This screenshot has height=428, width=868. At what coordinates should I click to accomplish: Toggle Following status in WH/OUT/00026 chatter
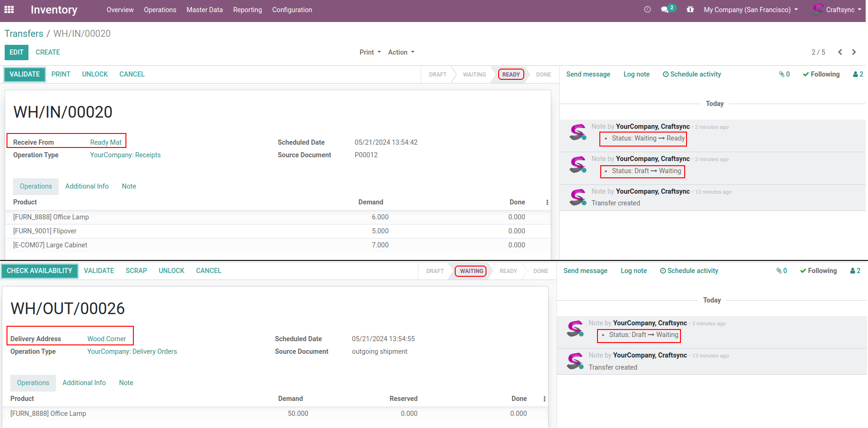(818, 271)
